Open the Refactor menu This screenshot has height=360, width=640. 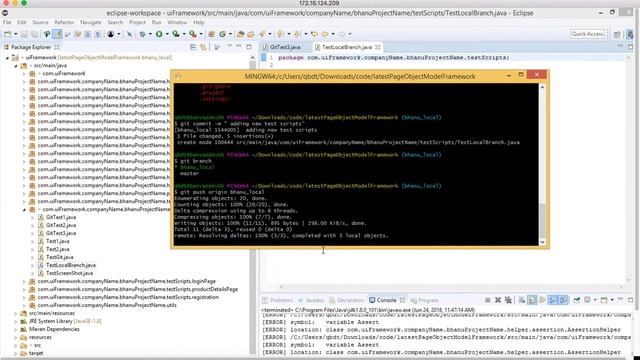pos(64,22)
